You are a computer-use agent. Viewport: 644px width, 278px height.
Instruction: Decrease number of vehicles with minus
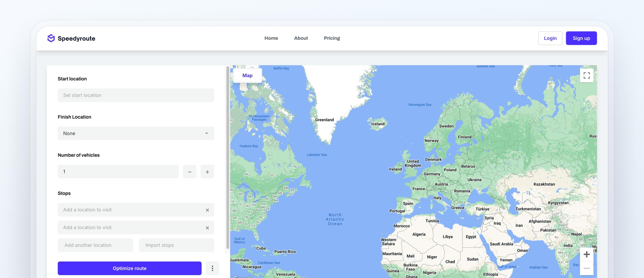tap(190, 172)
